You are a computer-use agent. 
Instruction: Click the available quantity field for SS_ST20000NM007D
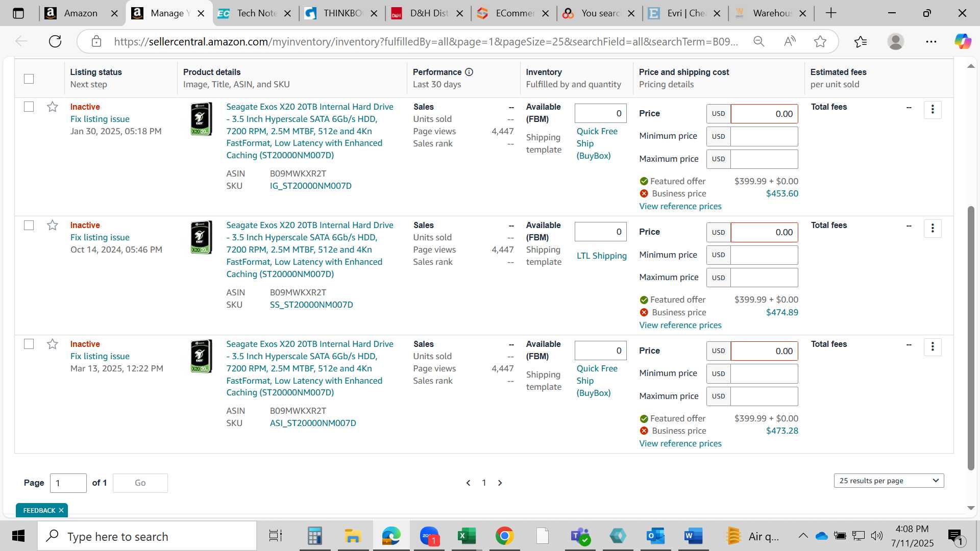pos(600,232)
